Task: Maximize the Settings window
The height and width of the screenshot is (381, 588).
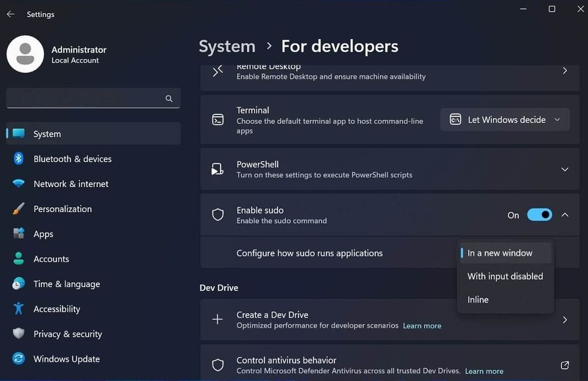Action: tap(552, 9)
